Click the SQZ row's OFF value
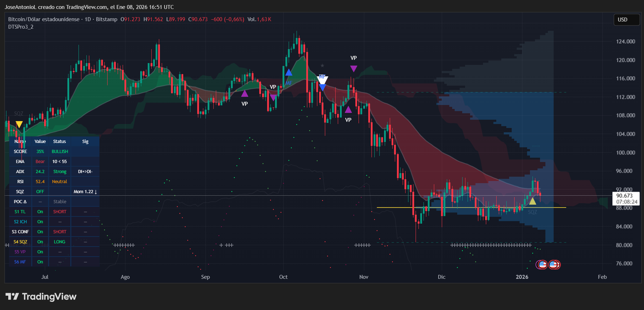Screen dimensions: 644x310 [40, 192]
